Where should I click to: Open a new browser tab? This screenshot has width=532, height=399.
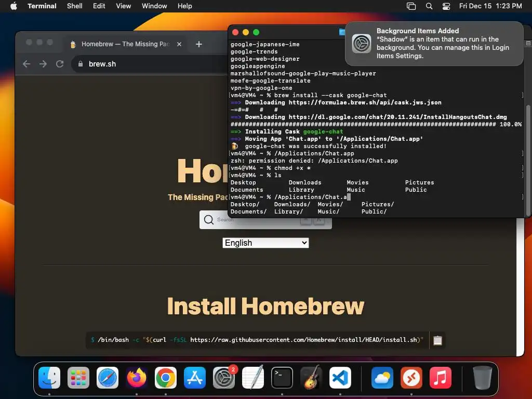(199, 44)
